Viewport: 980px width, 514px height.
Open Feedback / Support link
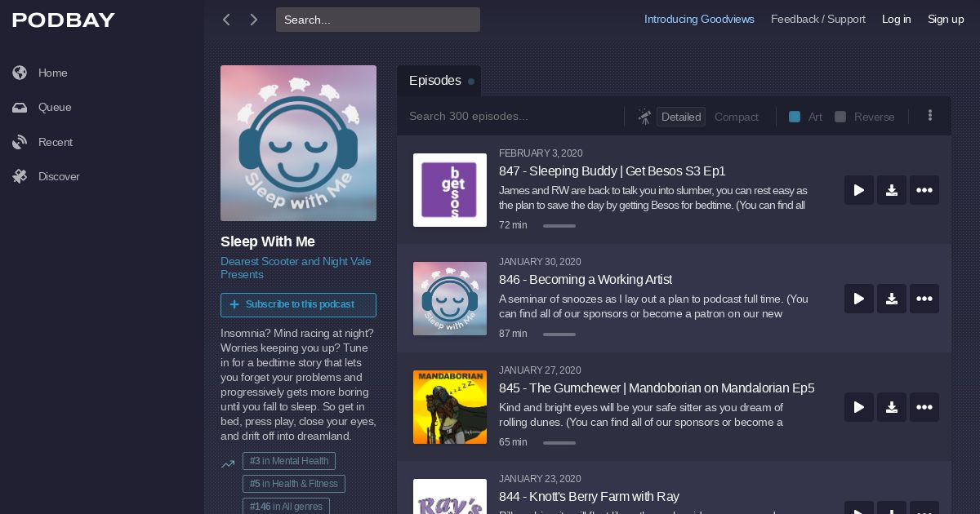(818, 20)
